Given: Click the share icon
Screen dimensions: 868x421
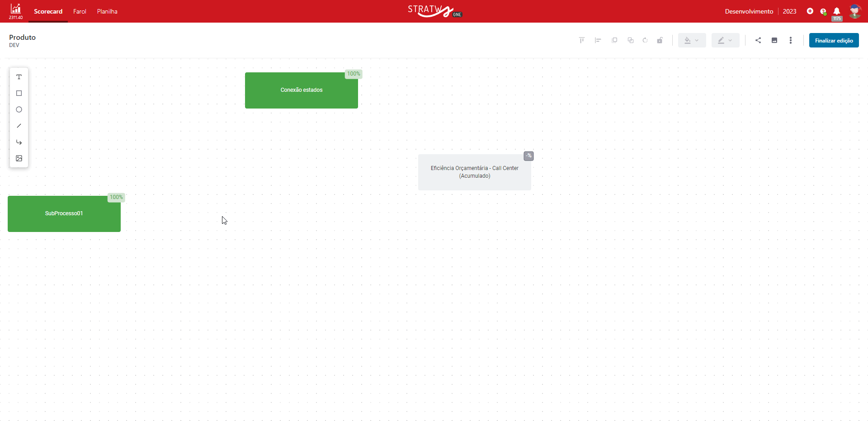Looking at the screenshot, I should pyautogui.click(x=758, y=40).
